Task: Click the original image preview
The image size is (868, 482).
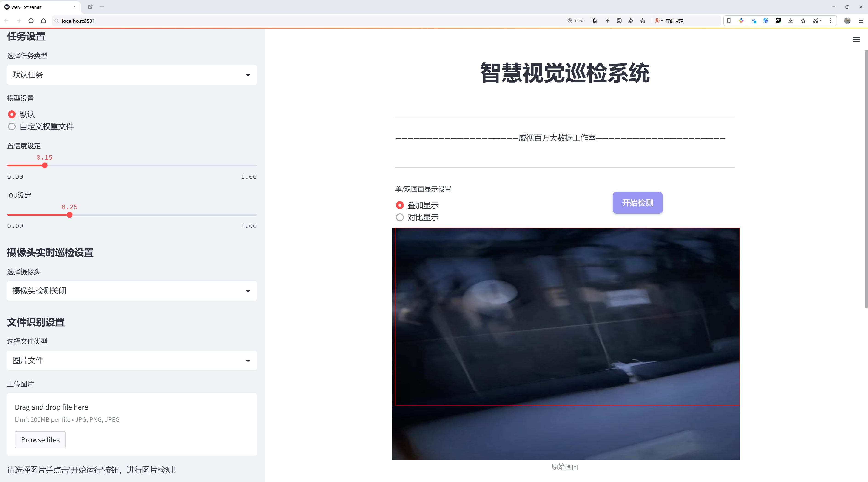Action: click(566, 344)
